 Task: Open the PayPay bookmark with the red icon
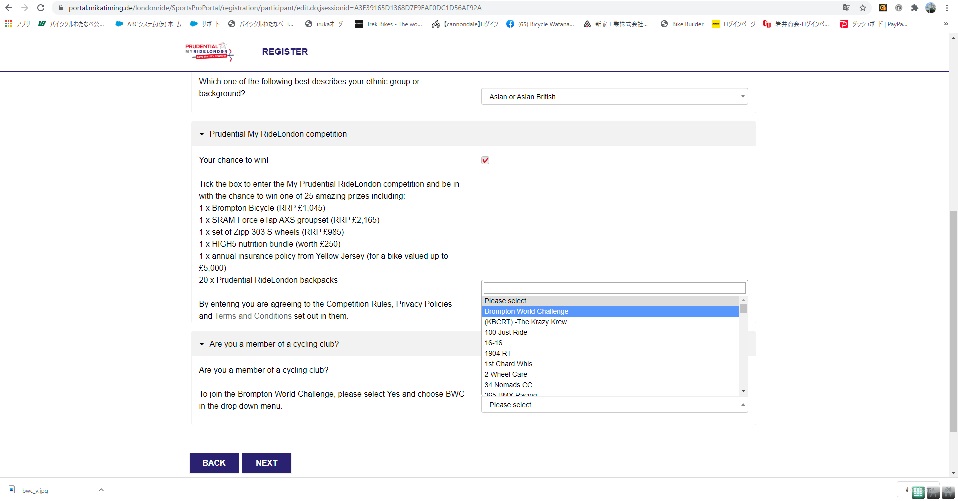tap(874, 24)
